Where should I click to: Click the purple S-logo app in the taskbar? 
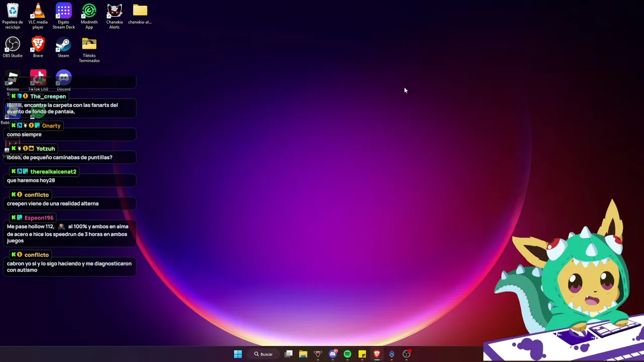(x=391, y=354)
